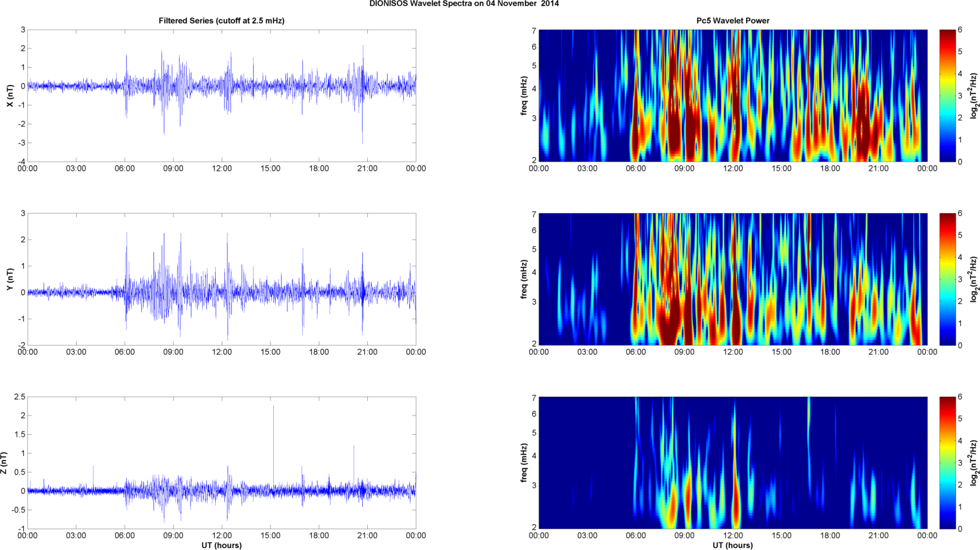Click 'UT (hours)' label under the Z time series
Viewport: 980px width, 550px height.
click(222, 545)
